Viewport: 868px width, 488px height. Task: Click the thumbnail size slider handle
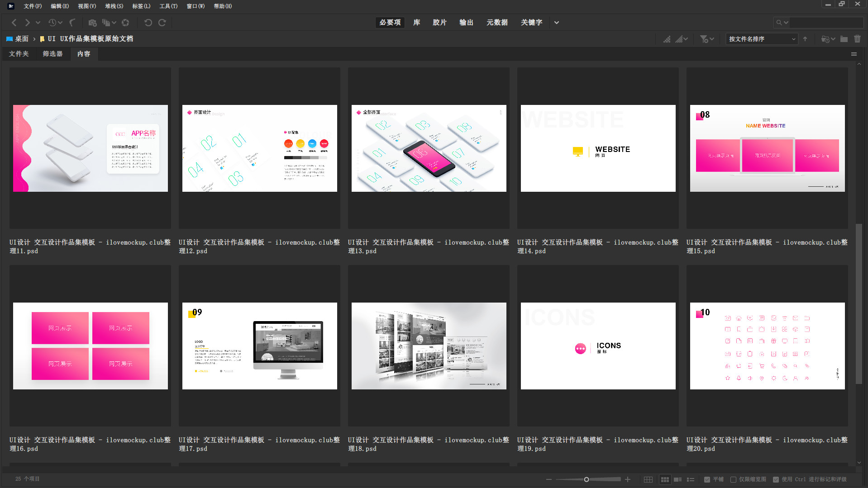587,479
